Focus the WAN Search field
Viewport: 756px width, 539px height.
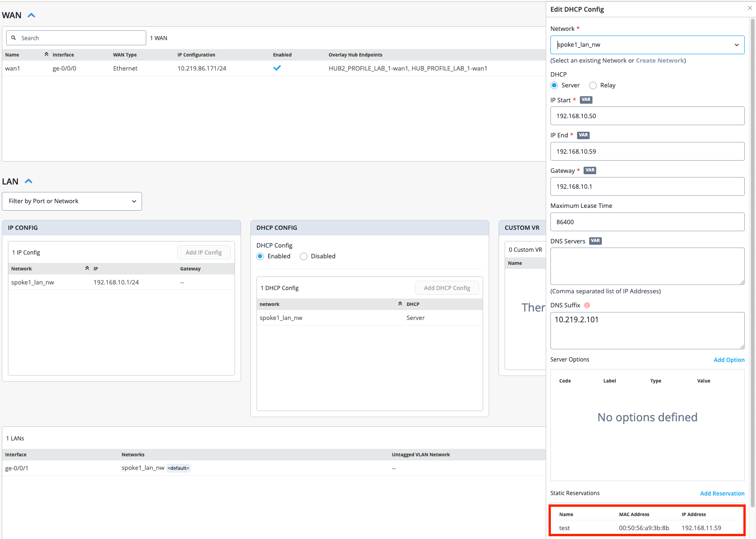pos(76,38)
